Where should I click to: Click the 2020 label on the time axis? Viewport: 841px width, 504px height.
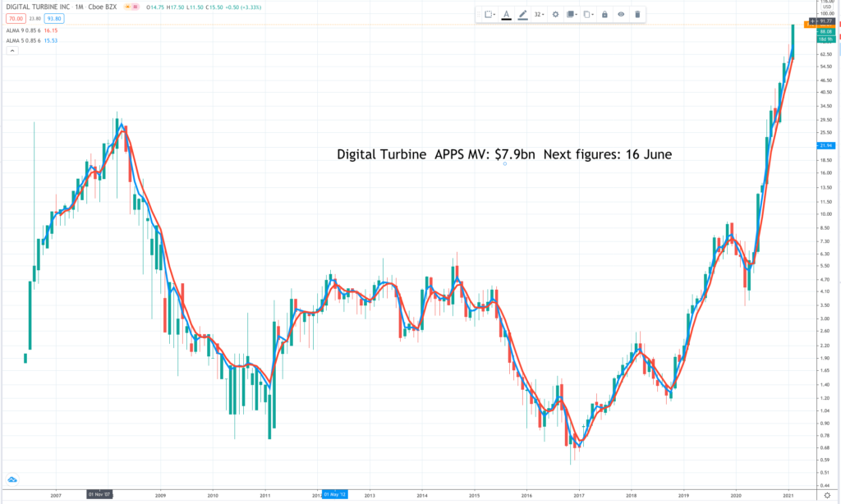coord(736,496)
